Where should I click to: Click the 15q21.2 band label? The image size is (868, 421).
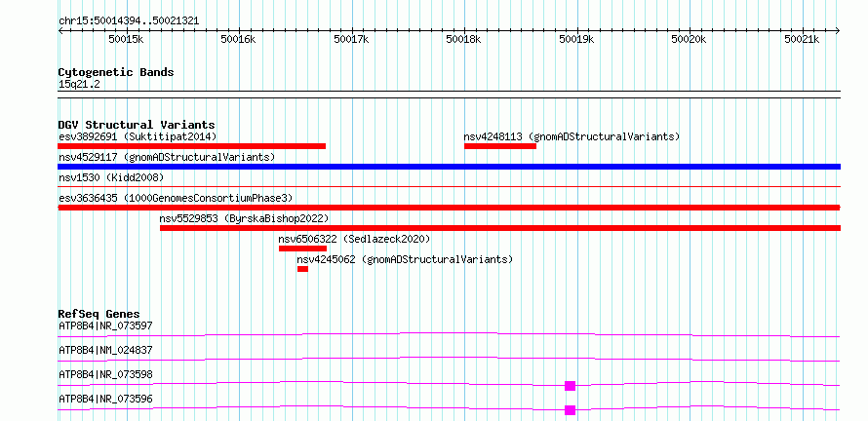[x=79, y=85]
